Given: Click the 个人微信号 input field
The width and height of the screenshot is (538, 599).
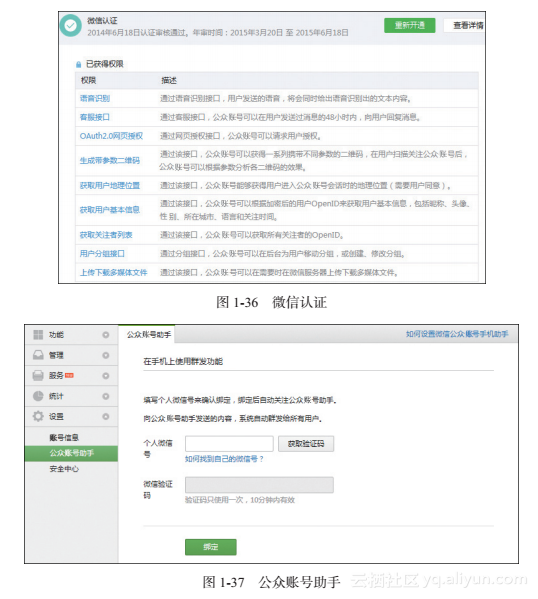Looking at the screenshot, I should pyautogui.click(x=229, y=444).
